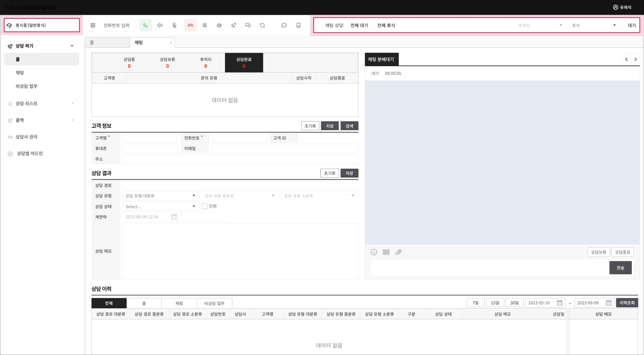This screenshot has width=644, height=355.
Task: Click the 전송 send button
Action: pos(620,268)
